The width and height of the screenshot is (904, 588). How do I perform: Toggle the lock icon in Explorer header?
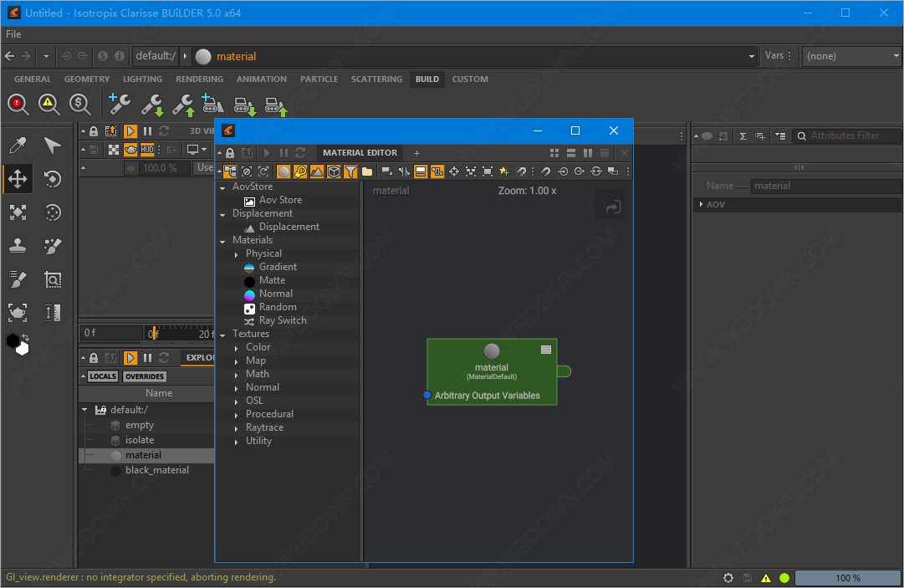94,358
